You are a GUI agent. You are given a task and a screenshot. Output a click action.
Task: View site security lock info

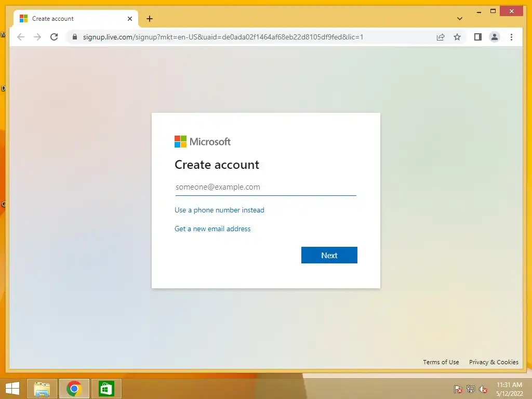(75, 37)
